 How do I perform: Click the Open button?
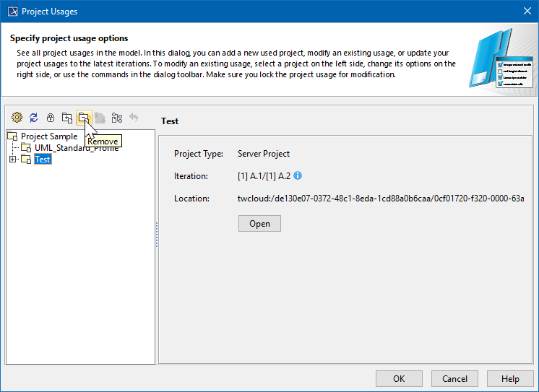[259, 224]
